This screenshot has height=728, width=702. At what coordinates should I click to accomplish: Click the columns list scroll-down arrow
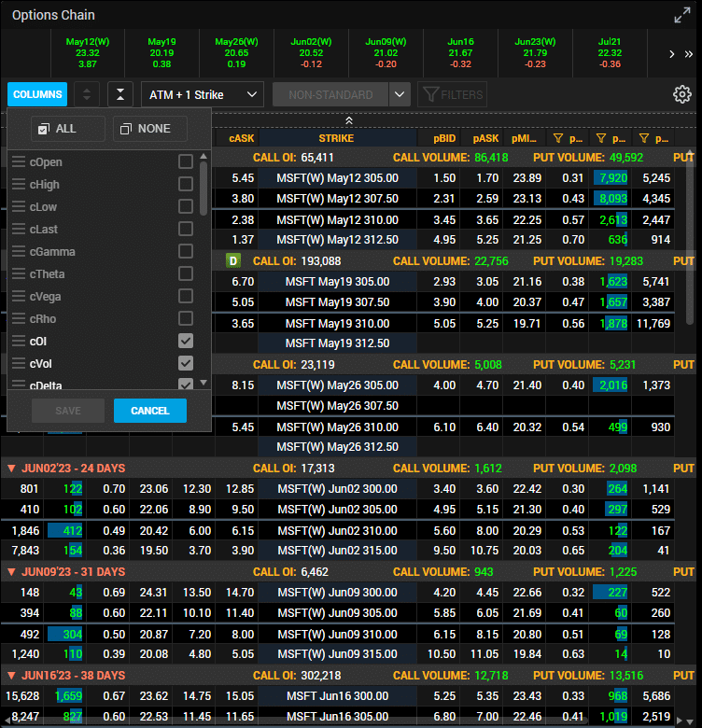click(x=204, y=383)
